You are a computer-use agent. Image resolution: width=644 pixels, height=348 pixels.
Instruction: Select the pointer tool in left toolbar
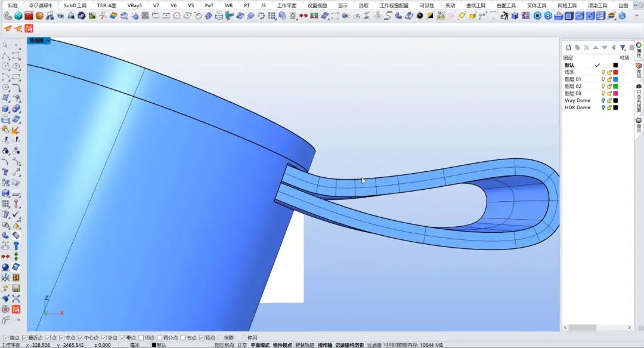tap(5, 45)
